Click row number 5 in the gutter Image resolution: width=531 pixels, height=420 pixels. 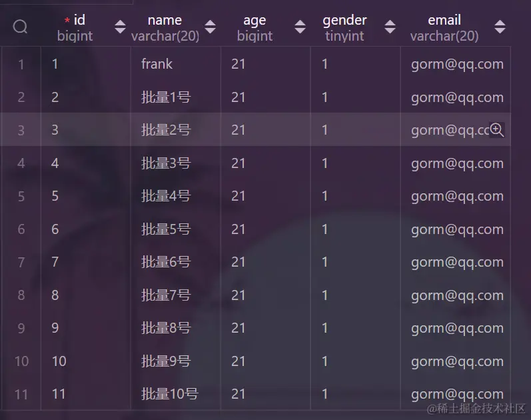21,196
